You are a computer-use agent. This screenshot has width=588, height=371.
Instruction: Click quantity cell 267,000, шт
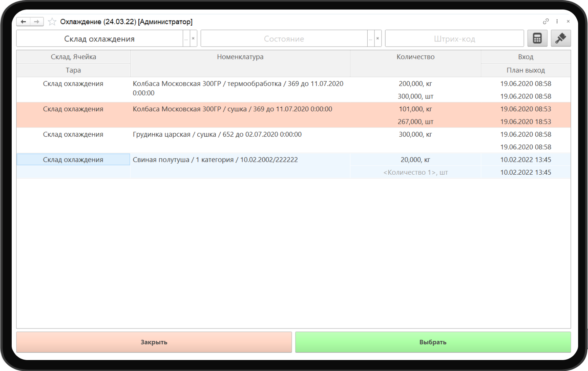click(x=416, y=122)
